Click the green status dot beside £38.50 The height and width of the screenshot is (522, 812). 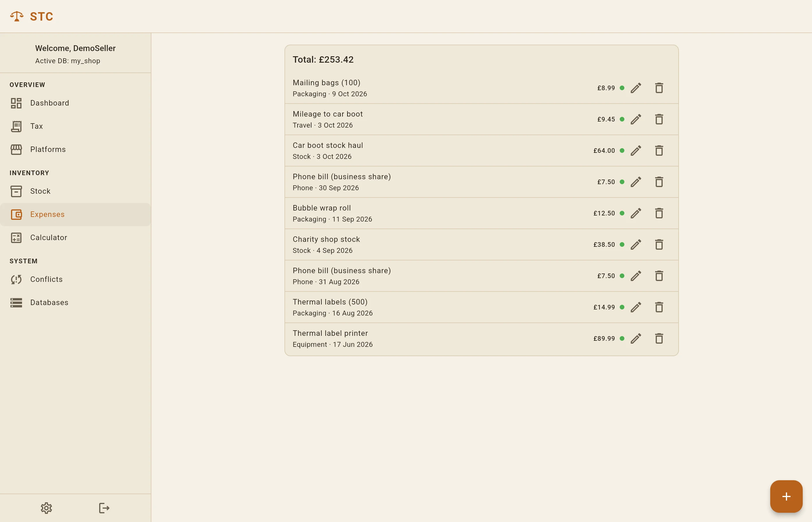(622, 244)
